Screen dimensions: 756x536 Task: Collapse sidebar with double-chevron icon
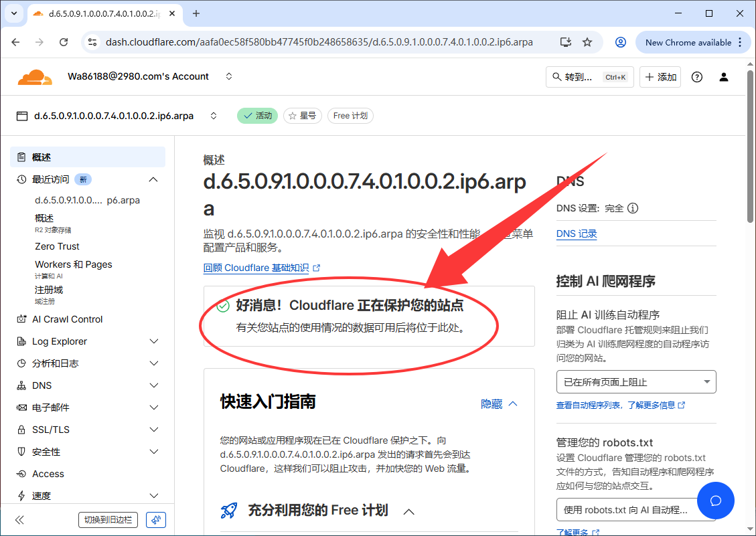19,520
